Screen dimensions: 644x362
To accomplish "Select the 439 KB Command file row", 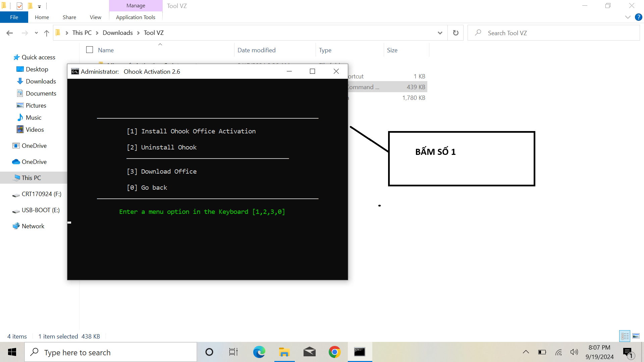I will click(x=387, y=87).
